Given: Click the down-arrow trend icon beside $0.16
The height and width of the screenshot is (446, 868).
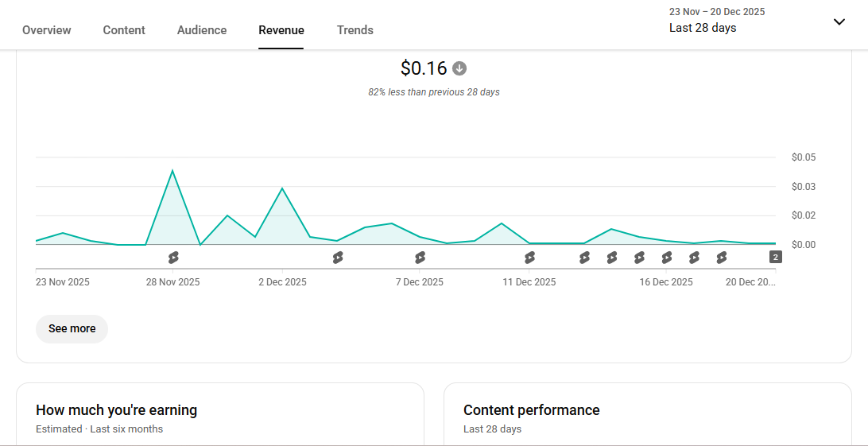Looking at the screenshot, I should [x=459, y=68].
